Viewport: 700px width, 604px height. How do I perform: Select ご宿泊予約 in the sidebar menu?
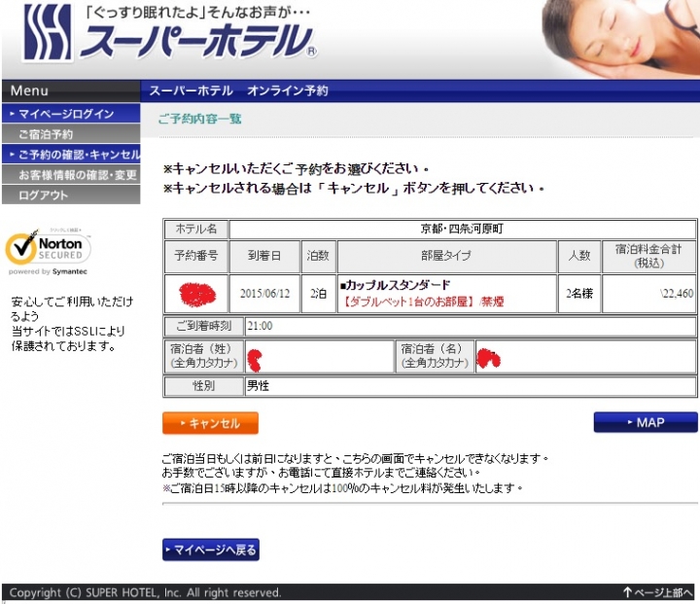[71, 134]
